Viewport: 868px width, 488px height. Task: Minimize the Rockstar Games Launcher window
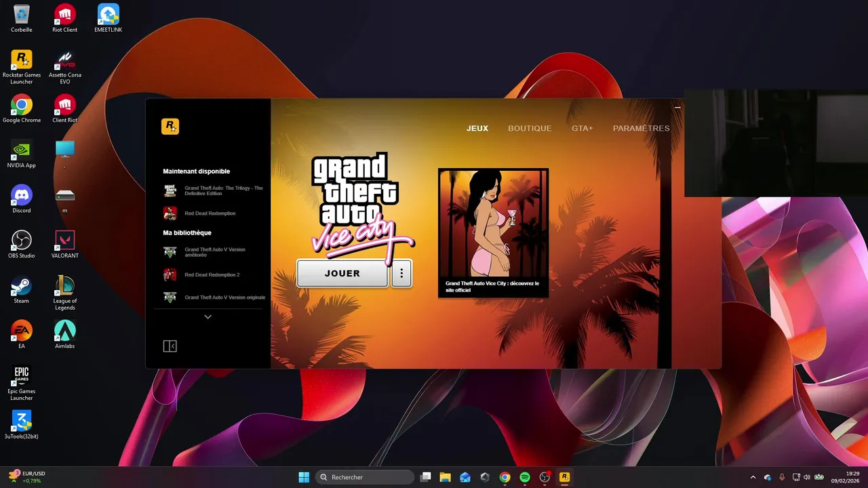point(677,107)
